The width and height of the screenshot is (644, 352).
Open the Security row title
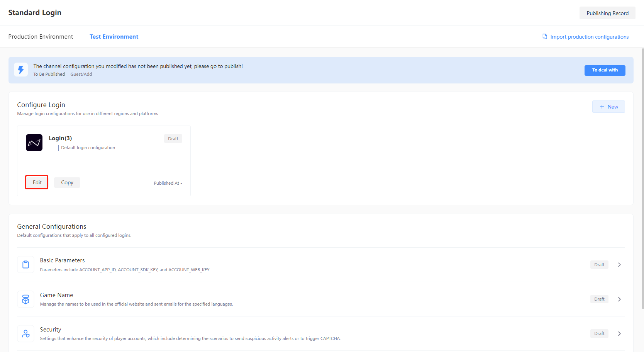[x=51, y=330]
